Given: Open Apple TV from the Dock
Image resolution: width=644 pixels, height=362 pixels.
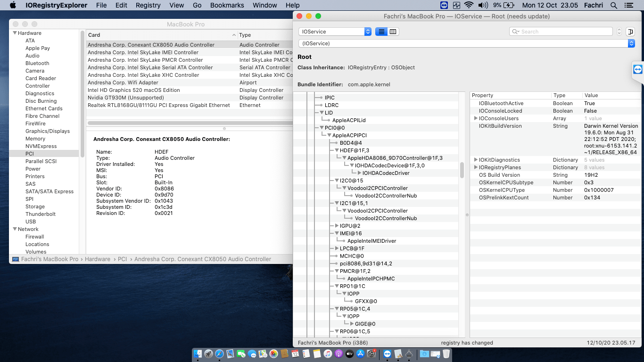Looking at the screenshot, I should coord(349,354).
